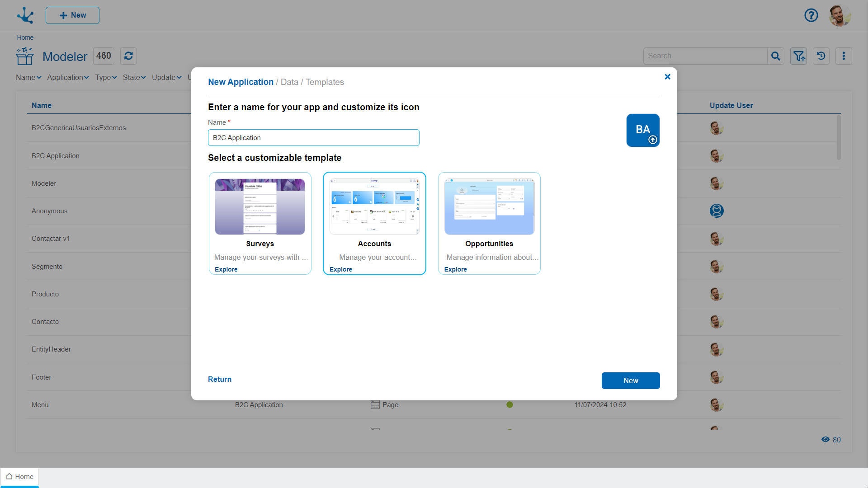The height and width of the screenshot is (488, 868).
Task: Open the filter funnel icon
Action: [x=799, y=56]
